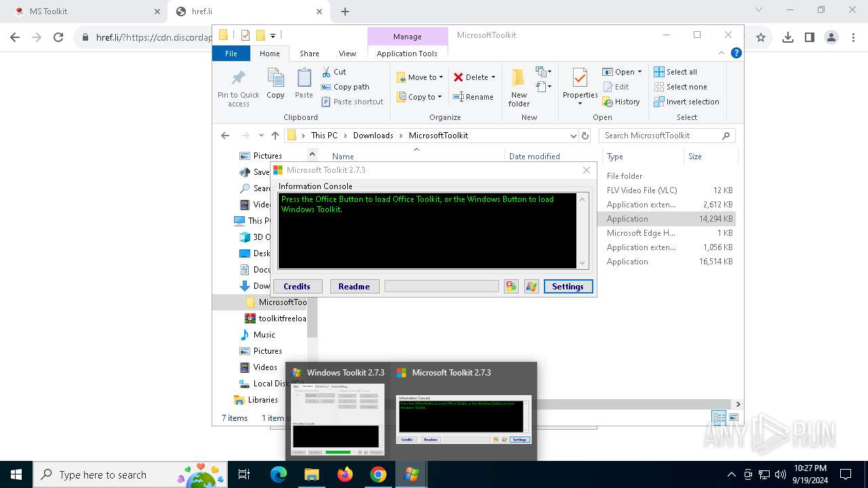Expand the Open dropdown arrow in ribbon
Screen dimensions: 868x488
pyautogui.click(x=639, y=72)
